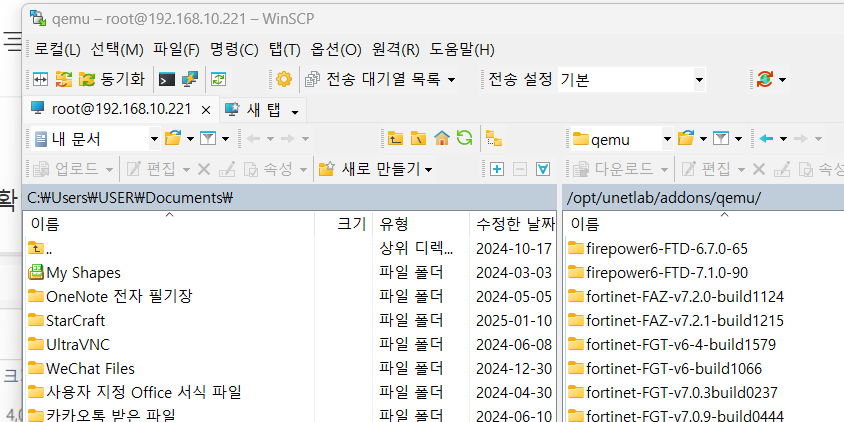Select UltraVNC folder

tap(290, 344)
